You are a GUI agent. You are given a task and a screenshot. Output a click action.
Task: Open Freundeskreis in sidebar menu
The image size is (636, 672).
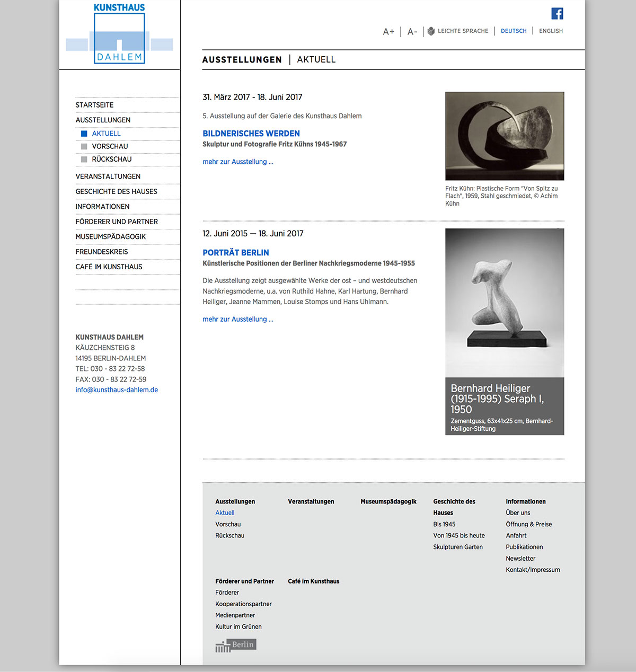coord(102,252)
